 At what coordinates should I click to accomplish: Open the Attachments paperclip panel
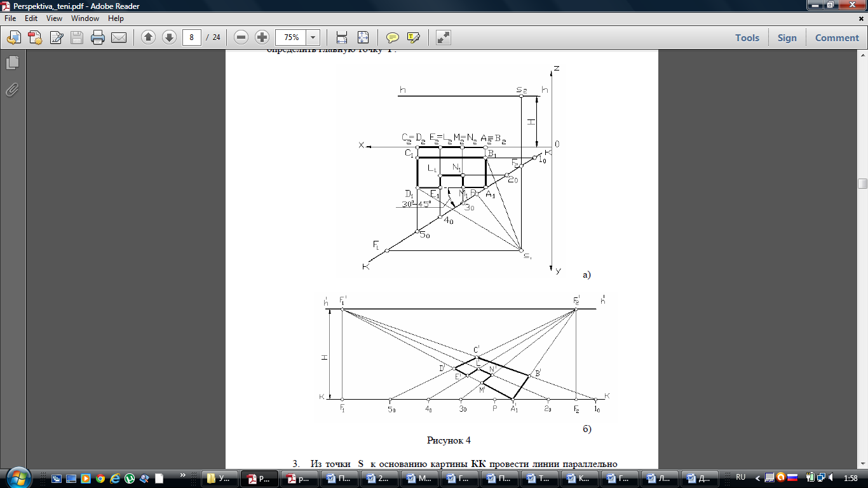click(12, 90)
